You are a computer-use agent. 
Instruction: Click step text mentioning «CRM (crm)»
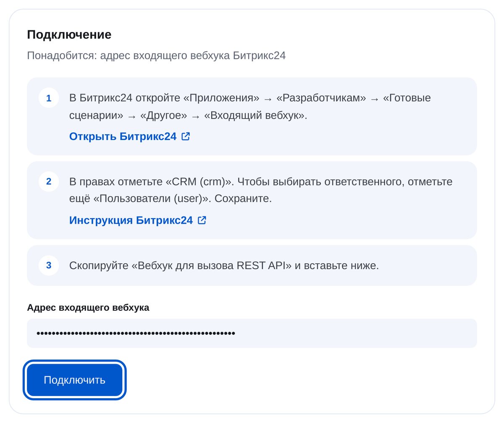261,190
